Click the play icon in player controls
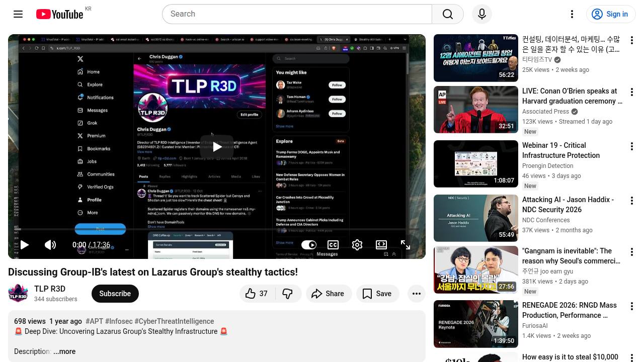The height and width of the screenshot is (362, 644). (24, 245)
